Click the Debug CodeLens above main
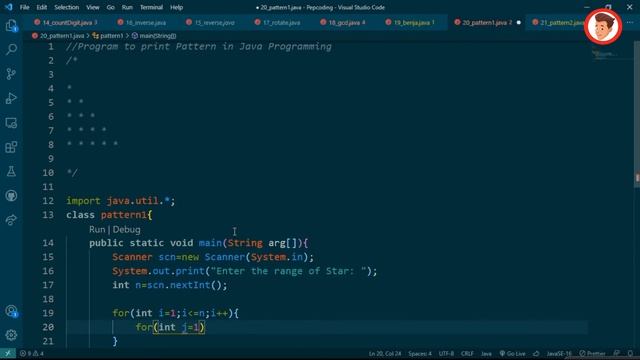 point(127,229)
